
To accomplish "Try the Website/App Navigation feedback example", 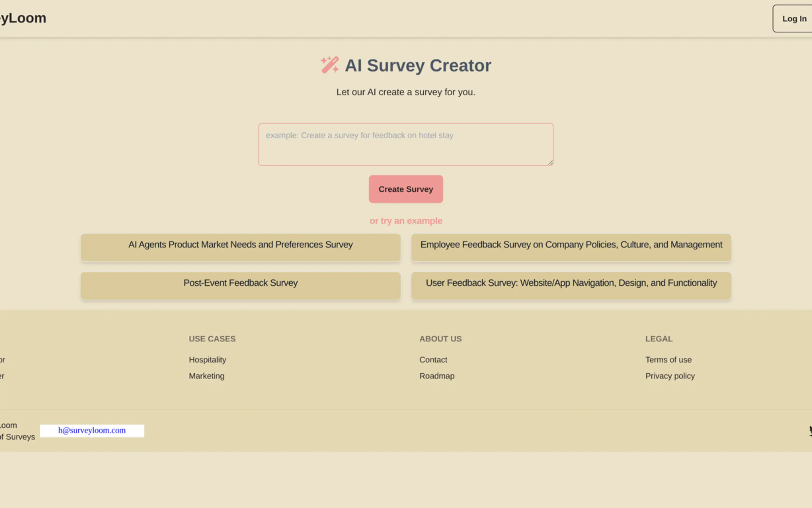I will 571,286.
